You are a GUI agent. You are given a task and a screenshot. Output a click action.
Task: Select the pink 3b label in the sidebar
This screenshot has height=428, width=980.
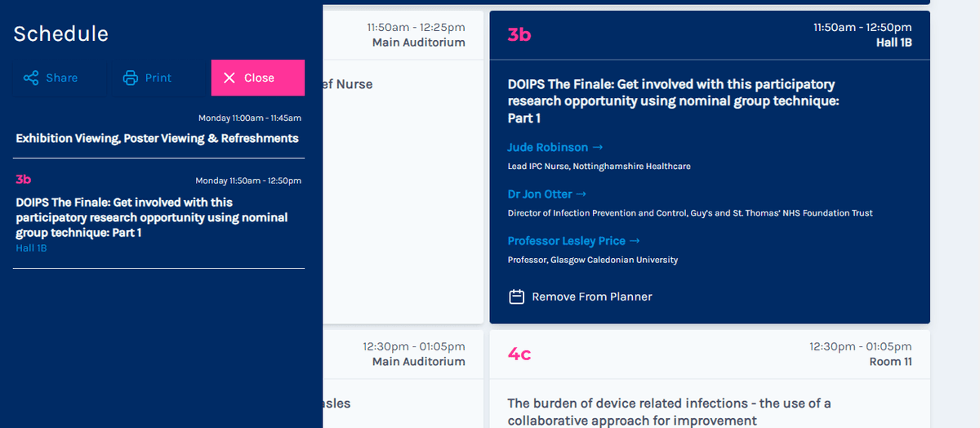23,180
